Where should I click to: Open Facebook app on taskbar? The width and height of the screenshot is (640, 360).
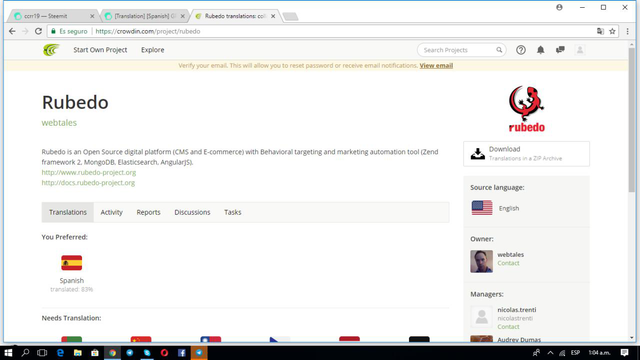(182, 353)
